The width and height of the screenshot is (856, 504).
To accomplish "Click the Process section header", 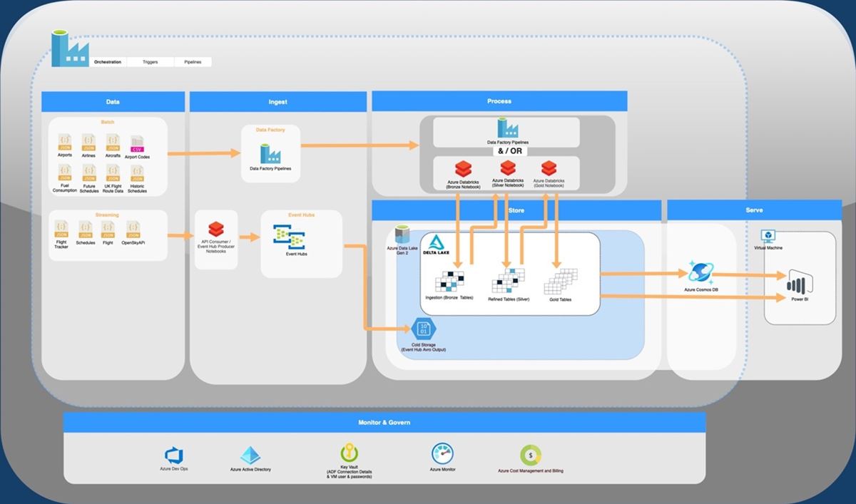I will [x=499, y=101].
